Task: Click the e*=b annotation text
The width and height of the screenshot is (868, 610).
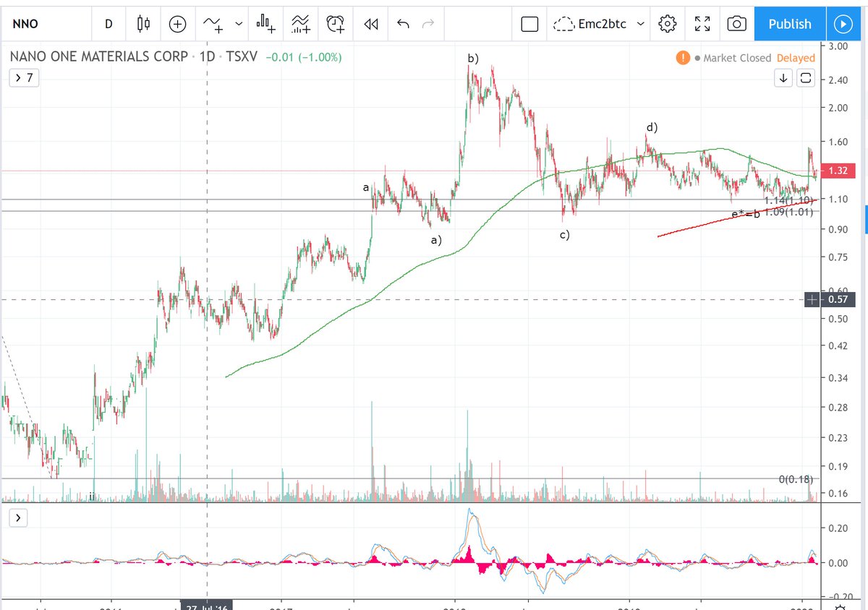Action: (745, 214)
